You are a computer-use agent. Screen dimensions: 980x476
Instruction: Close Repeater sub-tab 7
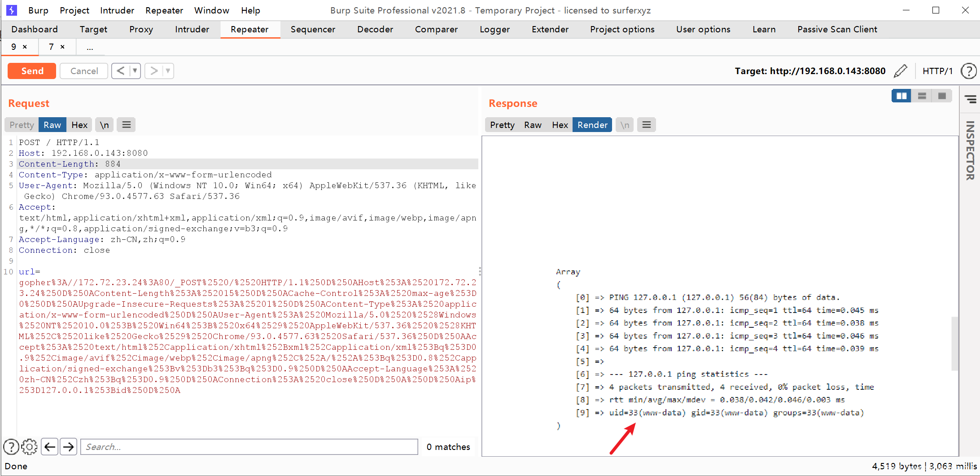click(x=62, y=47)
